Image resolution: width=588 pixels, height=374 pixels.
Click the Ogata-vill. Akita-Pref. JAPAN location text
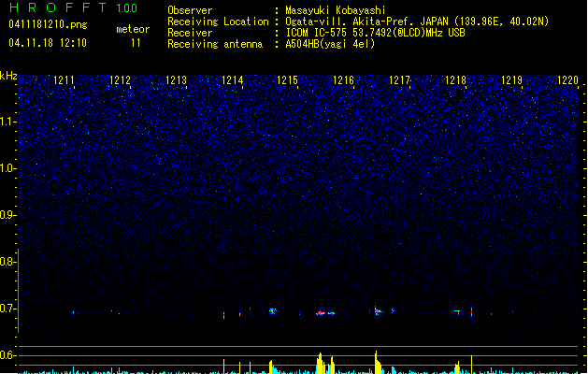[417, 22]
